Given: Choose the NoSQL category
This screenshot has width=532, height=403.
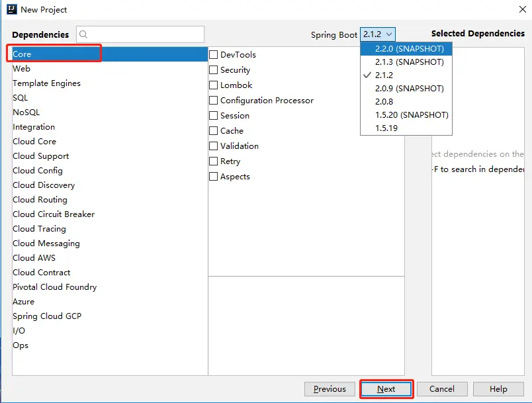Looking at the screenshot, I should coord(110,112).
